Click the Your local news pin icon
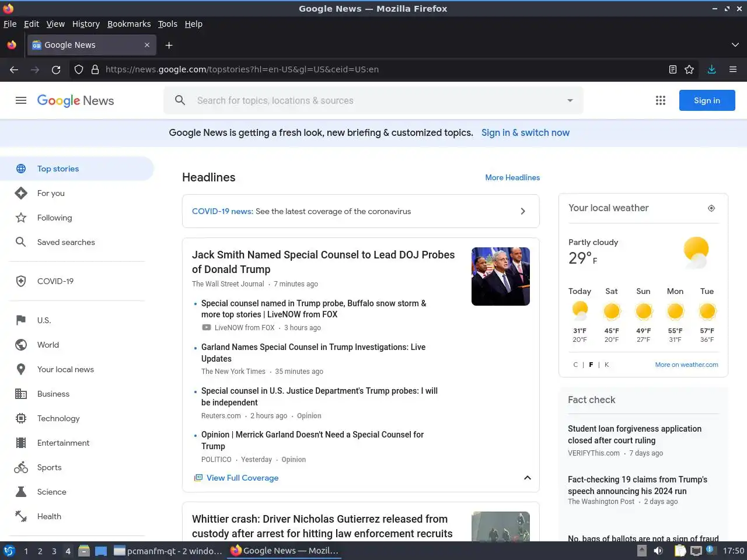This screenshot has width=747, height=560. click(x=21, y=369)
